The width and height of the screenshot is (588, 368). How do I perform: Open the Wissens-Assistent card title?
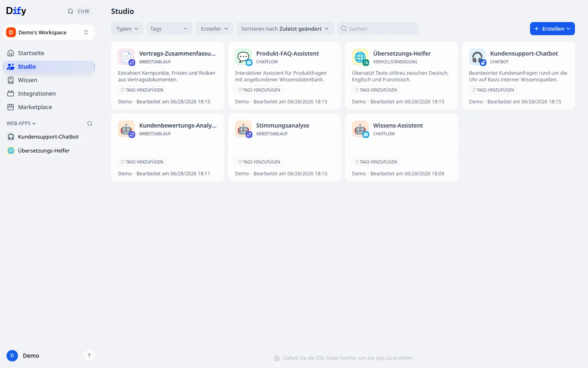click(x=398, y=126)
